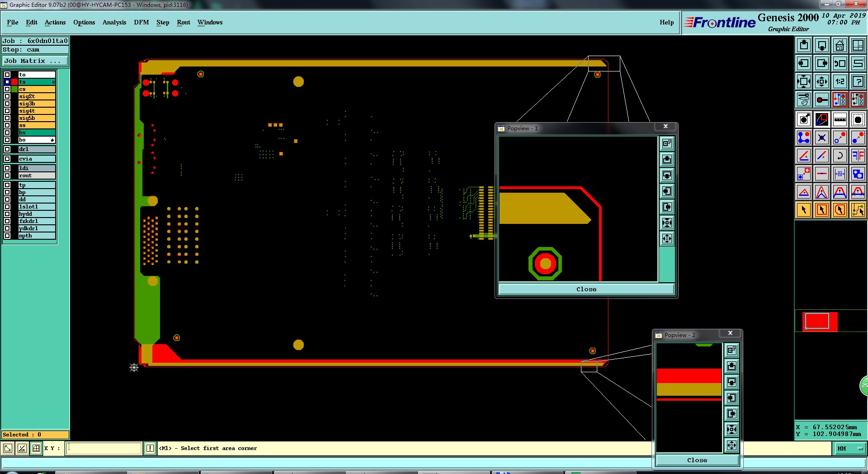The width and height of the screenshot is (868, 474).
Task: Click the zoom in expanding-square icon
Action: coord(804,81)
